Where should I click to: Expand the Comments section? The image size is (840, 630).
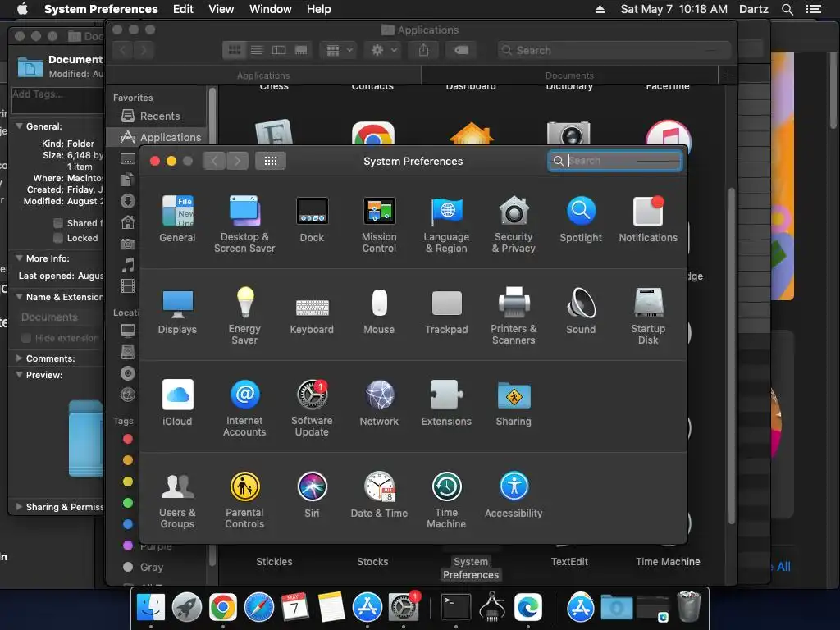[20, 358]
